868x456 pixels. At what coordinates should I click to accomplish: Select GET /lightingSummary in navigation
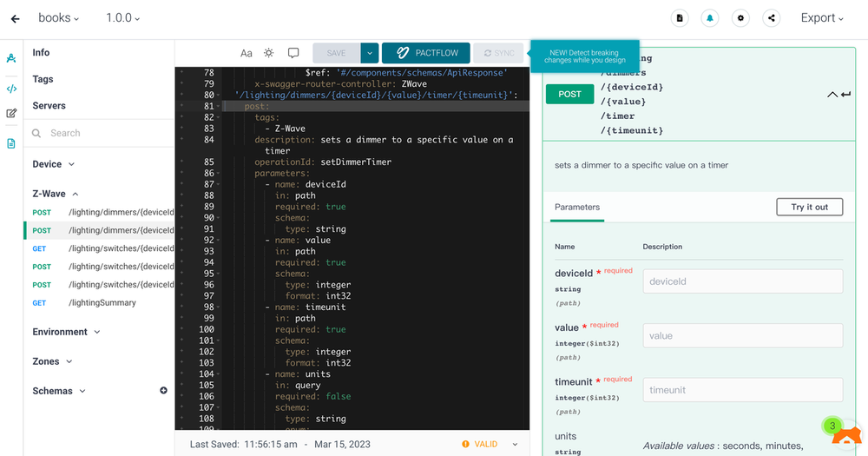(x=102, y=303)
